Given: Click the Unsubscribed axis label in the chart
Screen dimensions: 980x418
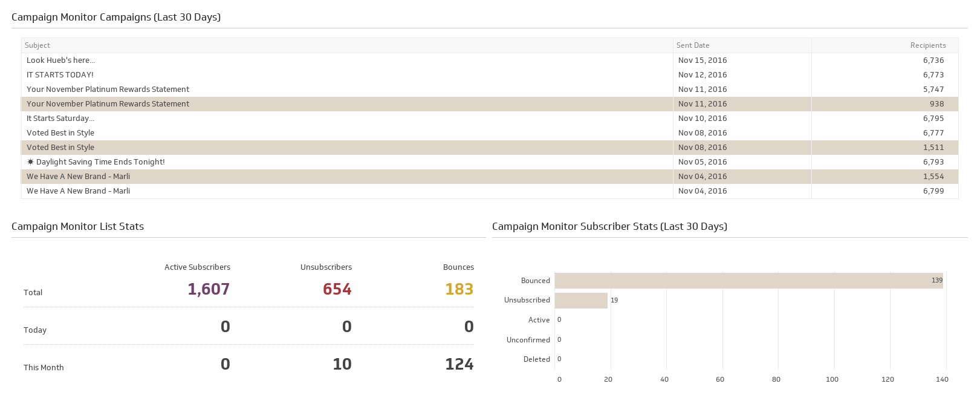Looking at the screenshot, I should click(527, 300).
